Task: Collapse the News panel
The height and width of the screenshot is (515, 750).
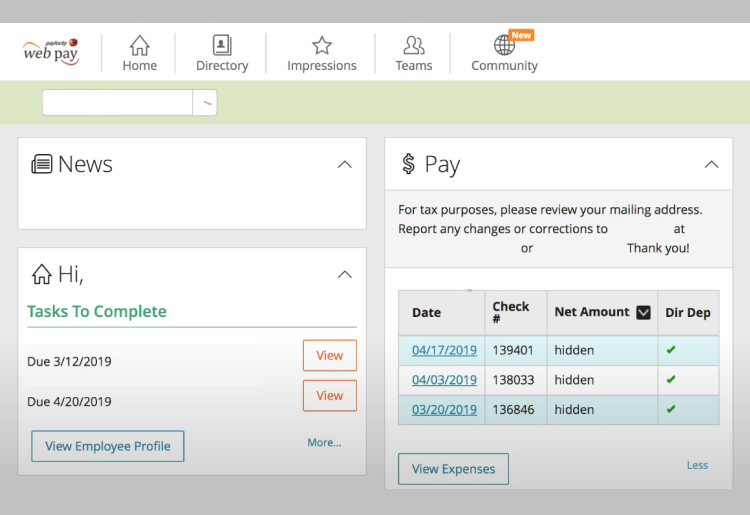Action: coord(344,164)
